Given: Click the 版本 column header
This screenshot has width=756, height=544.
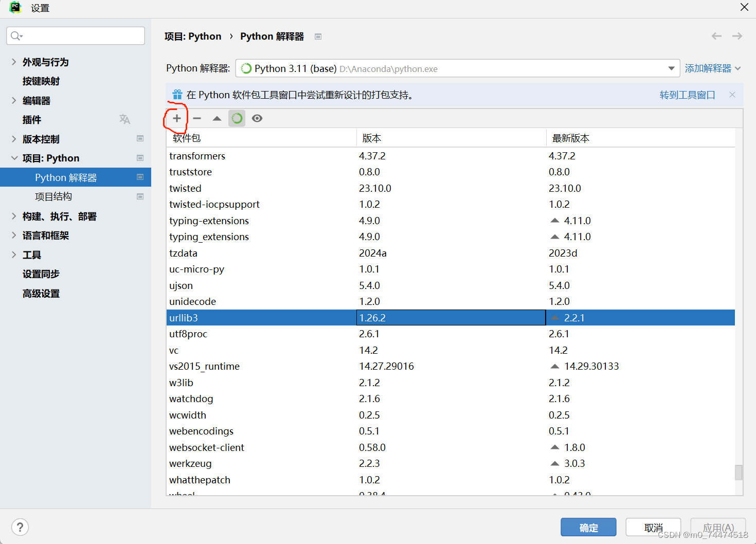Looking at the screenshot, I should point(451,138).
